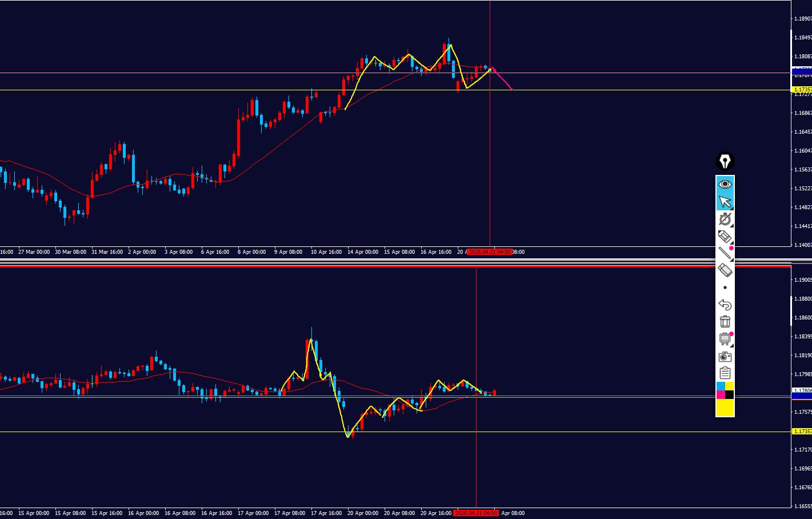Click the yellow 1.1735 price label on the upper chart

pos(802,90)
